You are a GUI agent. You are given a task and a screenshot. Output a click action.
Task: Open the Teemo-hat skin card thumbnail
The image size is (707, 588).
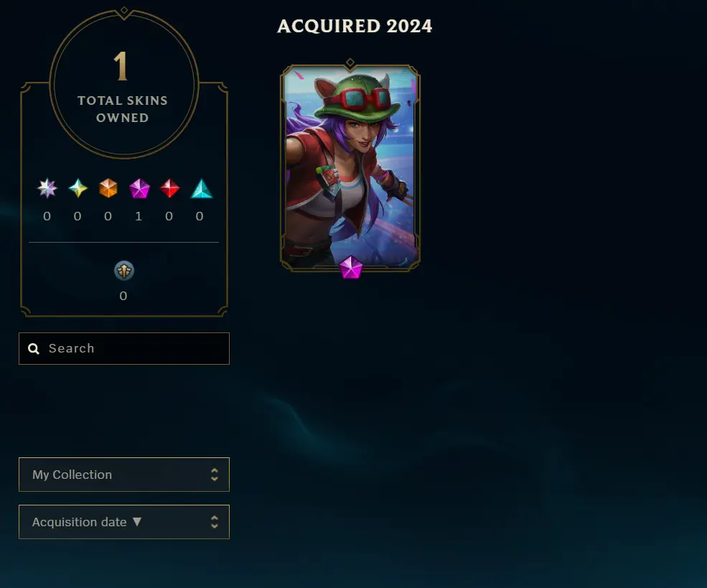tap(350, 168)
